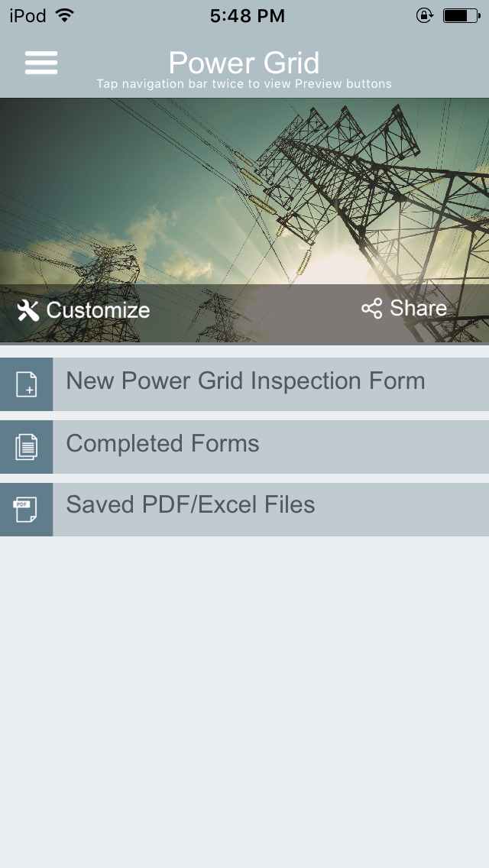
Task: Tap the new form document icon
Action: click(x=26, y=384)
